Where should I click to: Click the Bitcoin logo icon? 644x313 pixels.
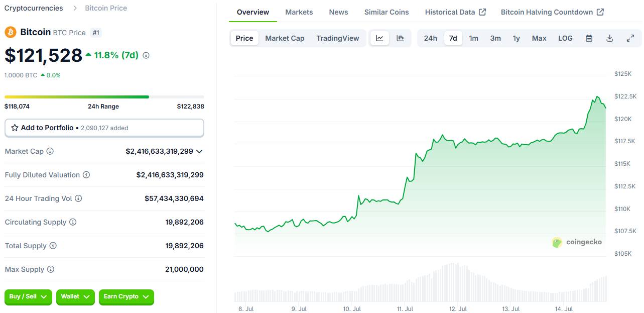tap(11, 32)
